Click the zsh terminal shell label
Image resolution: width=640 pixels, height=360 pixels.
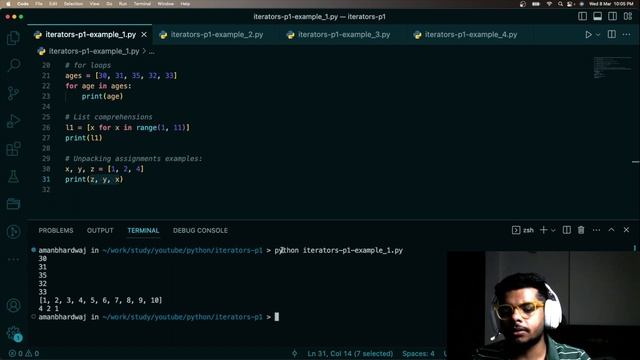[523, 230]
